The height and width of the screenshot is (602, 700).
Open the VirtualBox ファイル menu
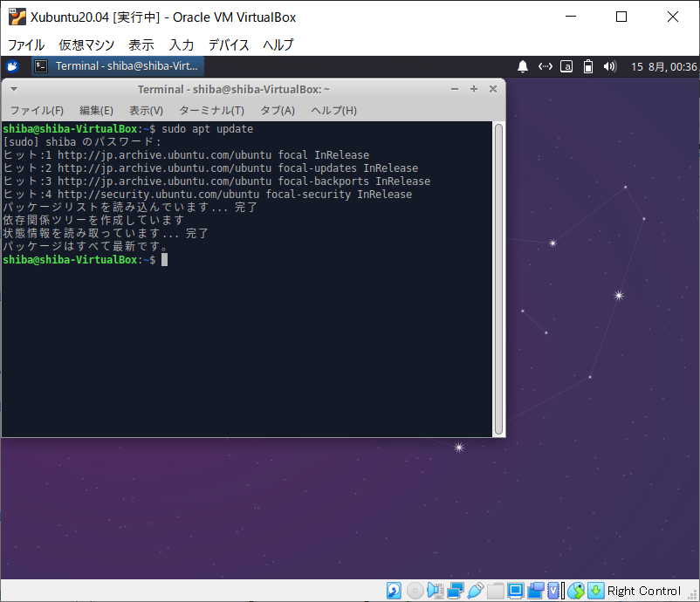[26, 44]
